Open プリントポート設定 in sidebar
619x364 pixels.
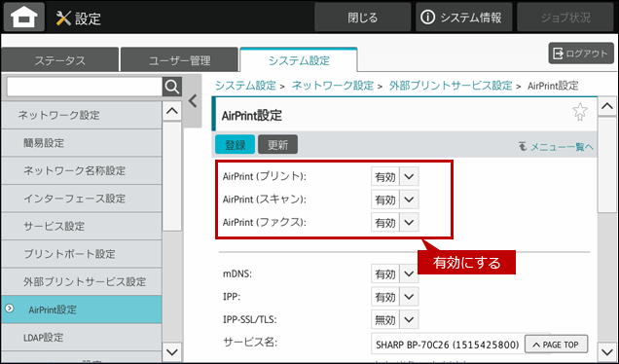click(x=82, y=254)
